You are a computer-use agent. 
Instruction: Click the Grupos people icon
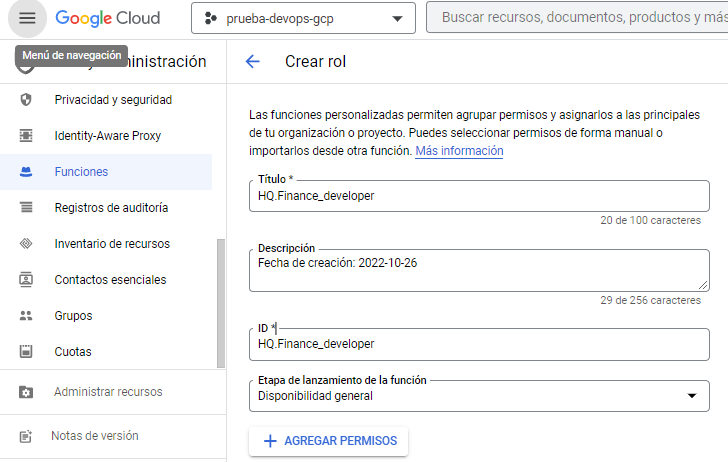pos(27,316)
